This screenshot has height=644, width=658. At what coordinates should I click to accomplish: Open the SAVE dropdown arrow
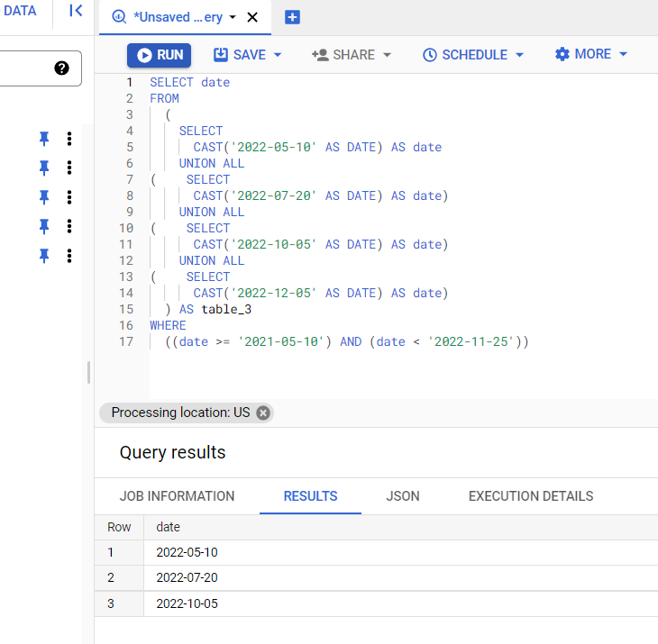point(278,55)
